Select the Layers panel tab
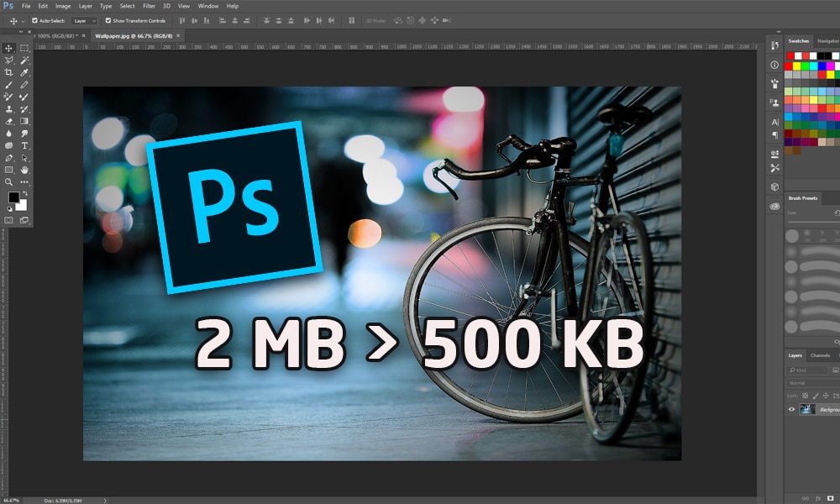 pyautogui.click(x=795, y=355)
